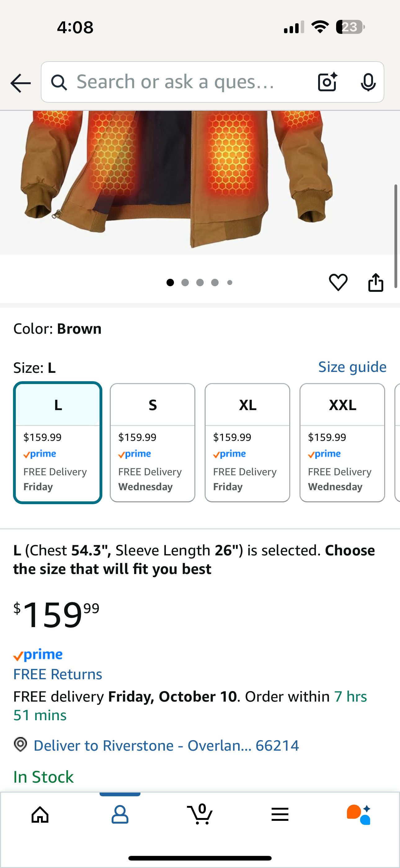Screen dimensions: 400x868
Task: Open the Home tab icon
Action: pyautogui.click(x=40, y=815)
